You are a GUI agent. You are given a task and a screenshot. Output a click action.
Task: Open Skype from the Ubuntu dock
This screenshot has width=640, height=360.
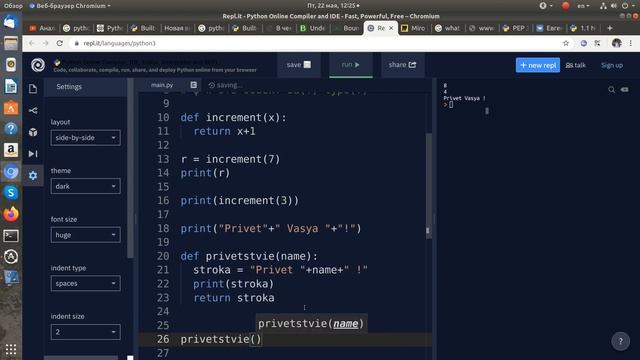[11, 193]
